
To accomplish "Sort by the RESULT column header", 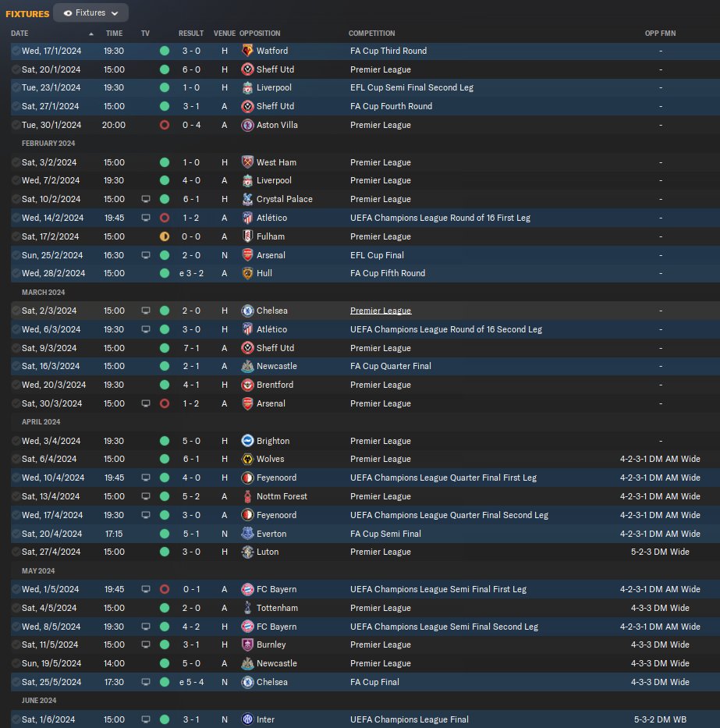I will pos(191,34).
